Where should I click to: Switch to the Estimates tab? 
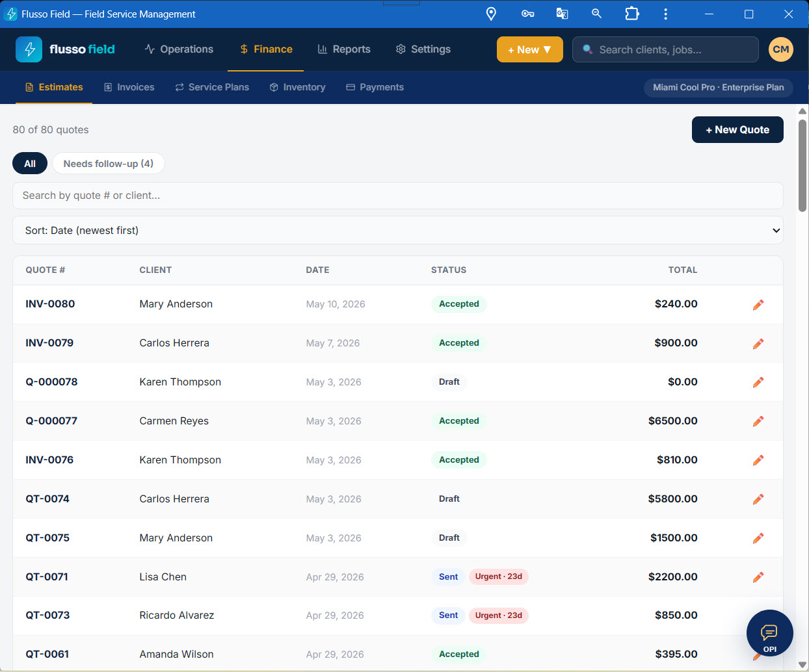(x=54, y=87)
